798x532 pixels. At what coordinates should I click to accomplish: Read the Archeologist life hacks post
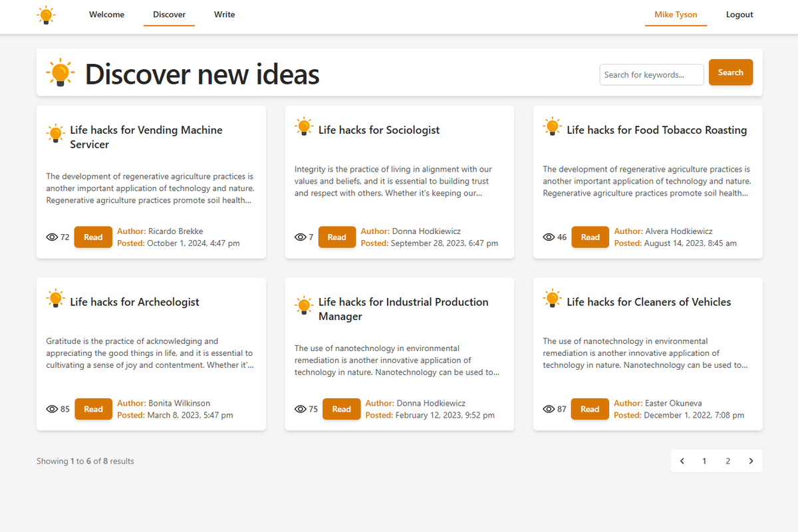click(x=93, y=409)
